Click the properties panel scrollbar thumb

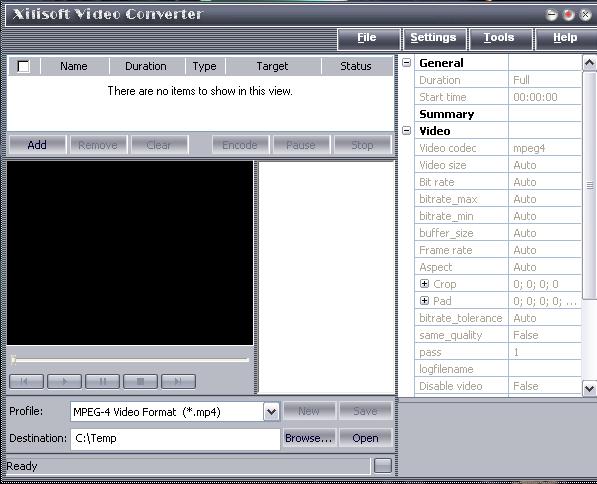click(x=590, y=185)
